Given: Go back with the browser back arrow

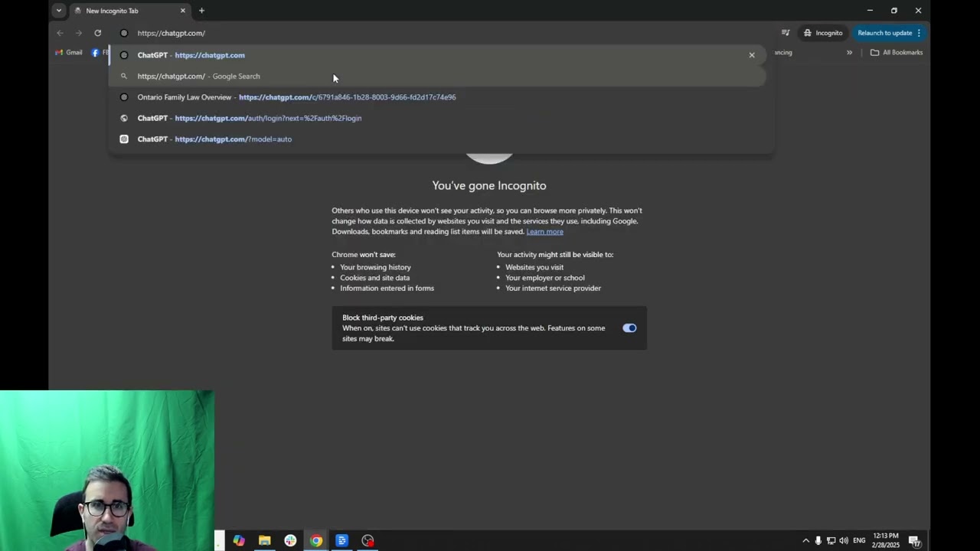Looking at the screenshot, I should pos(60,33).
